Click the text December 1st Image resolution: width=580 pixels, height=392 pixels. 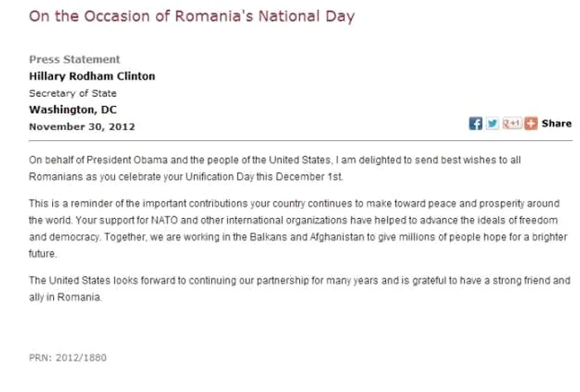[x=309, y=177]
